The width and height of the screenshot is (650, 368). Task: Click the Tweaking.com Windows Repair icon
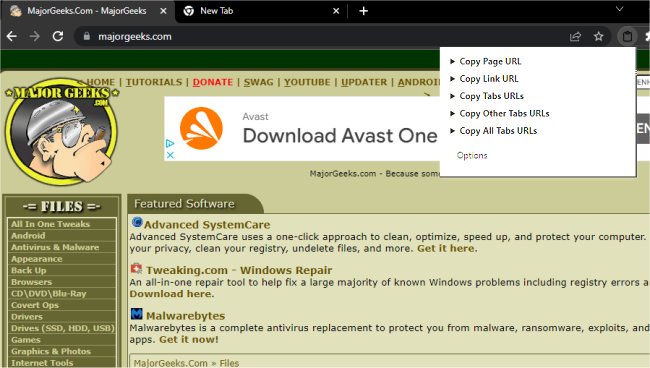(x=136, y=269)
